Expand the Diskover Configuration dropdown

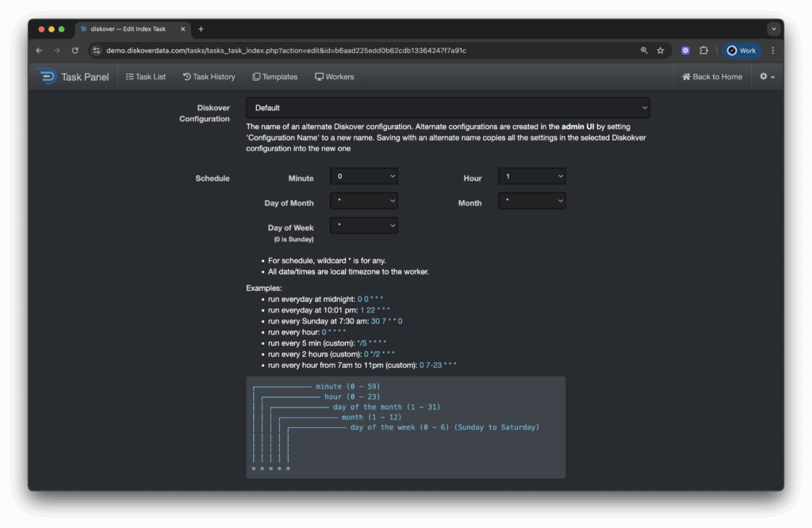(448, 108)
